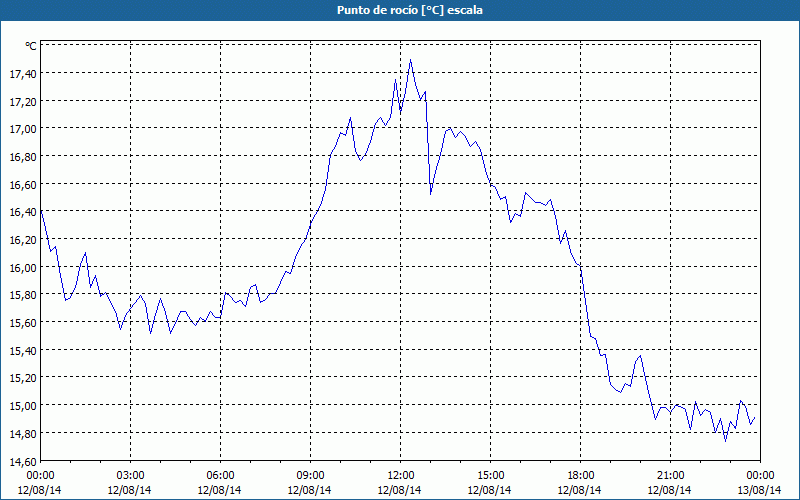This screenshot has height=500, width=800.
Task: Click the 03:00 time axis label
Action: (130, 476)
